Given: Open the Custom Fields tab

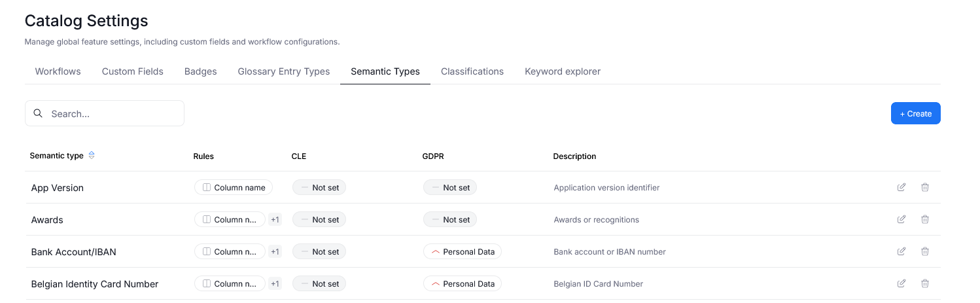Looking at the screenshot, I should click(133, 71).
